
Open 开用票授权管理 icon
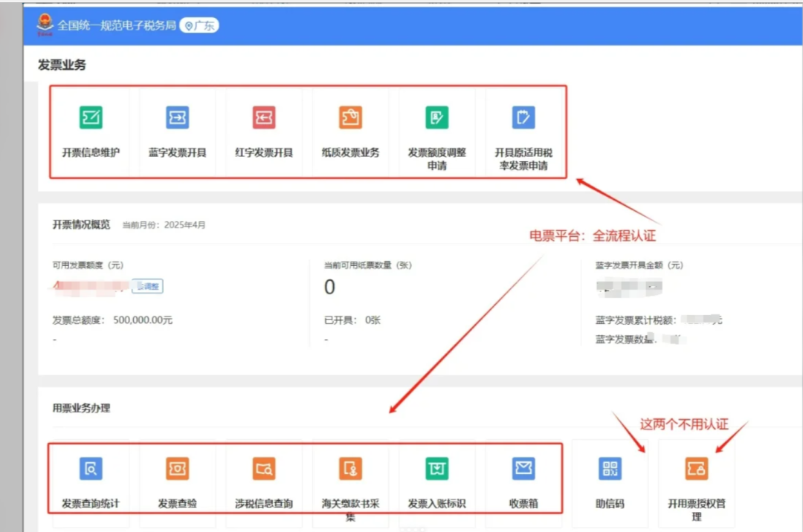[x=697, y=469]
